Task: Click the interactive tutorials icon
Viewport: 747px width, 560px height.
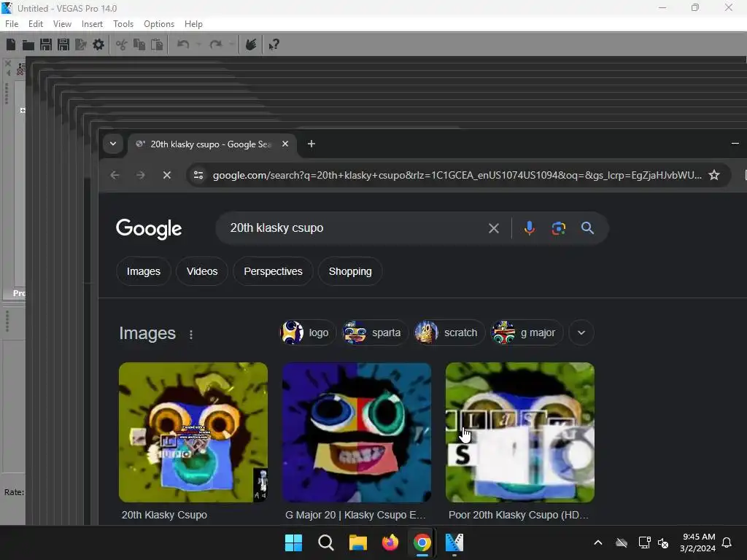Action: pos(251,44)
